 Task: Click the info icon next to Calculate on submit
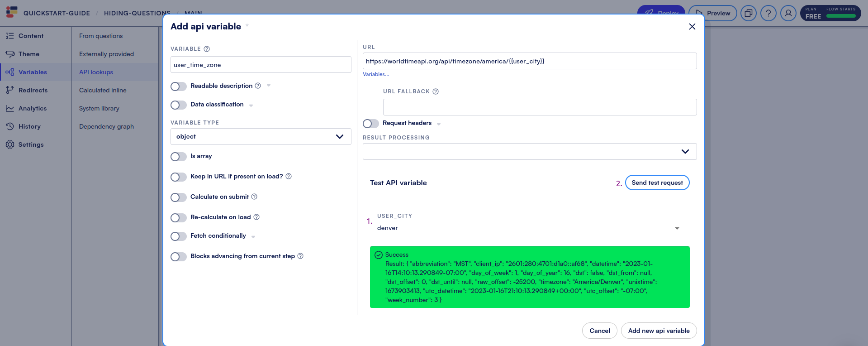(x=254, y=197)
